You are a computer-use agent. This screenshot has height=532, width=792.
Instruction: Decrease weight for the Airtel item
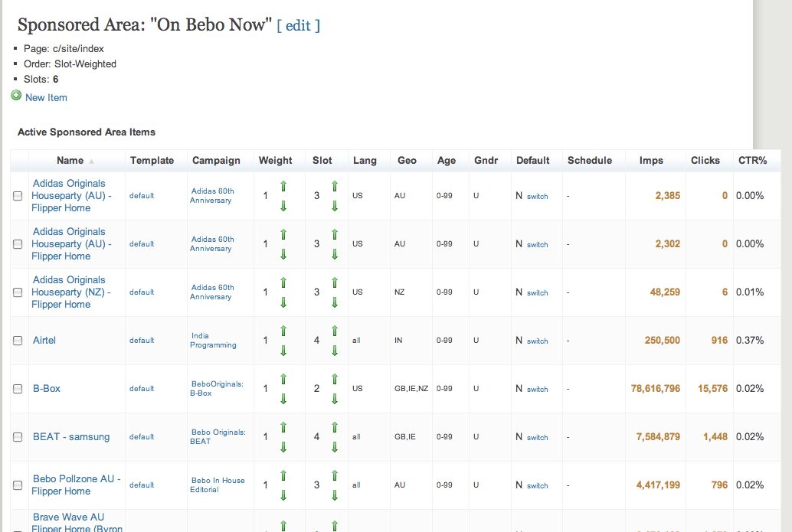pyautogui.click(x=283, y=351)
